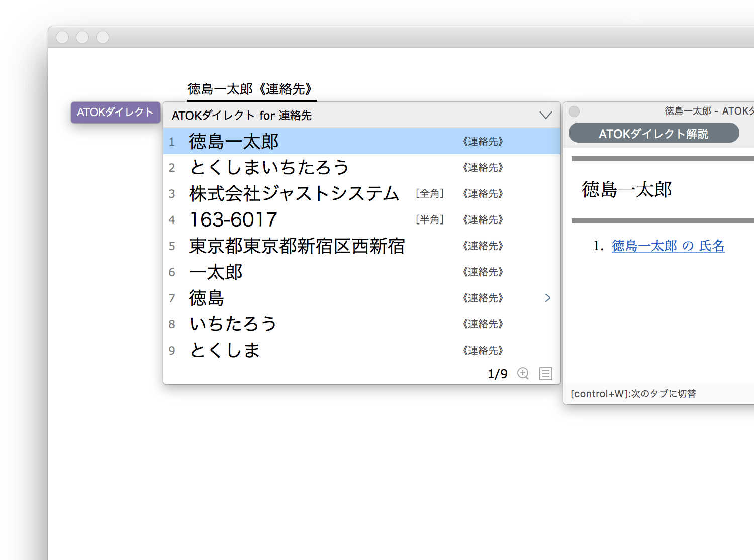Click the [control+W]:次のタブに切替 hint text

pyautogui.click(x=633, y=394)
